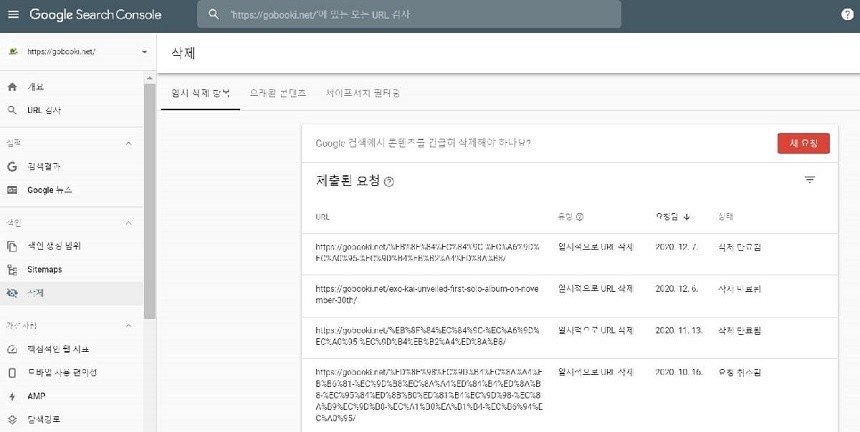This screenshot has width=860, height=432.
Task: Switch to the second outdated content tab
Action: click(x=278, y=93)
